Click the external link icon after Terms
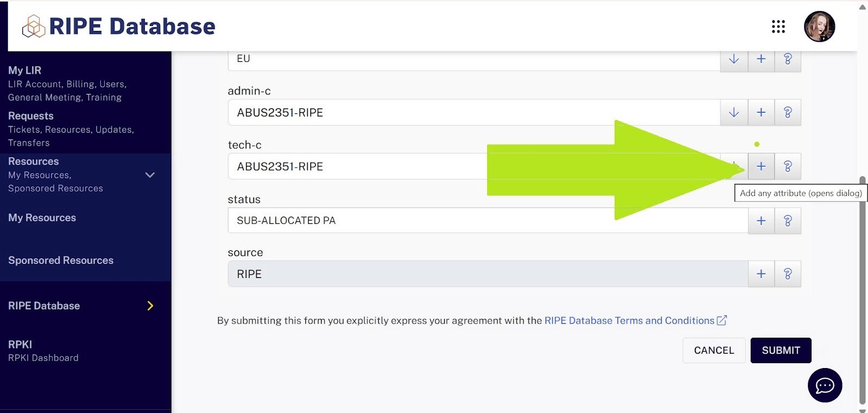The image size is (868, 413). [x=722, y=320]
